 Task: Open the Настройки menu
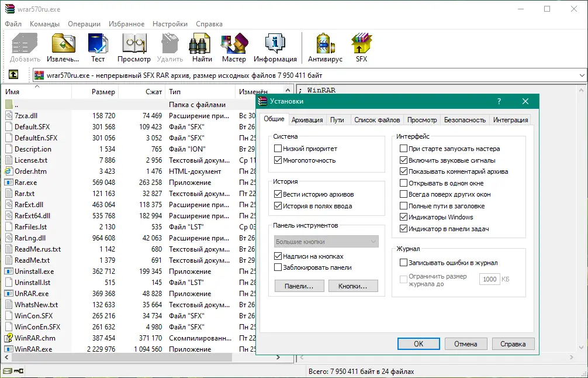point(170,23)
